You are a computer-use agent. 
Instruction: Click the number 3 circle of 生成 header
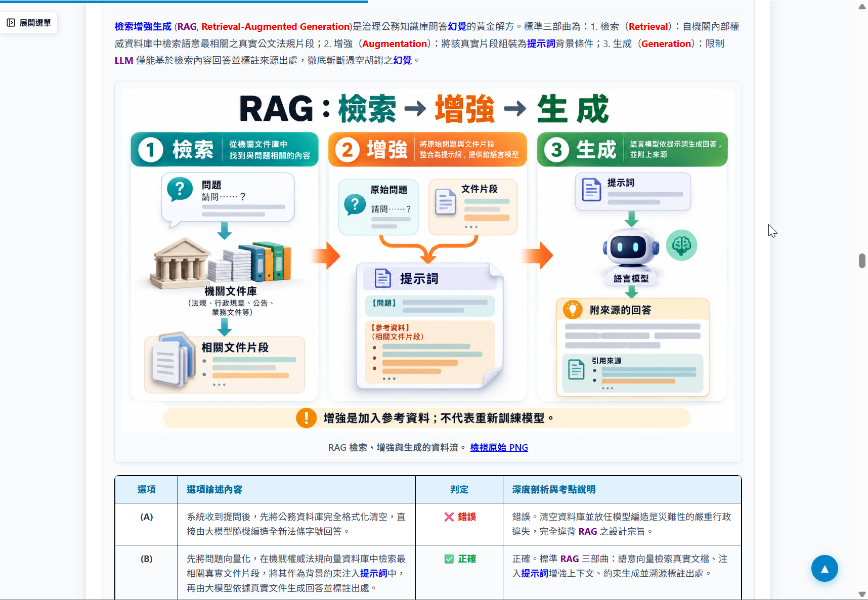(x=556, y=150)
